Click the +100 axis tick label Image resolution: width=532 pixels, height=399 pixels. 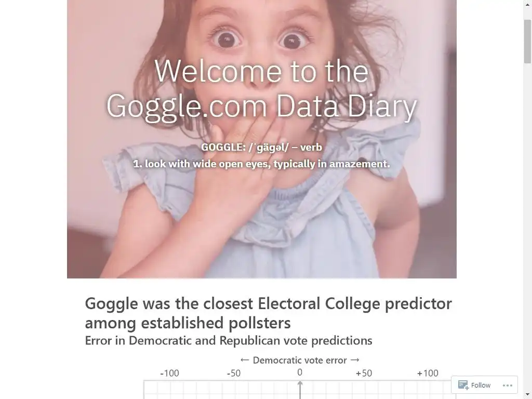[428, 373]
